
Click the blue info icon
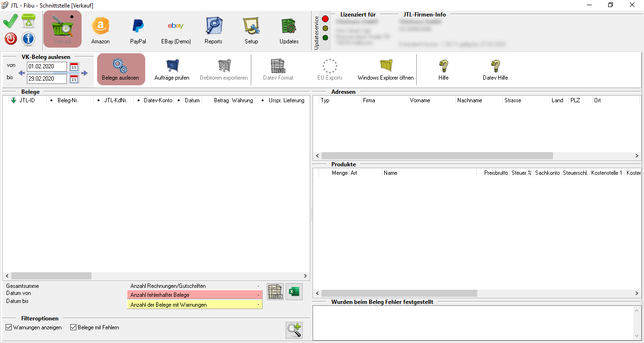28,39
